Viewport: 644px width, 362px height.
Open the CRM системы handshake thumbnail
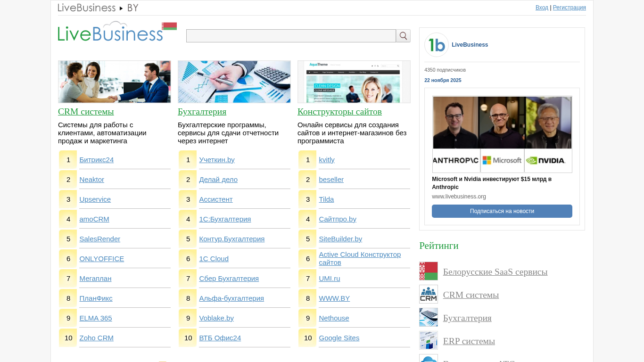(115, 82)
